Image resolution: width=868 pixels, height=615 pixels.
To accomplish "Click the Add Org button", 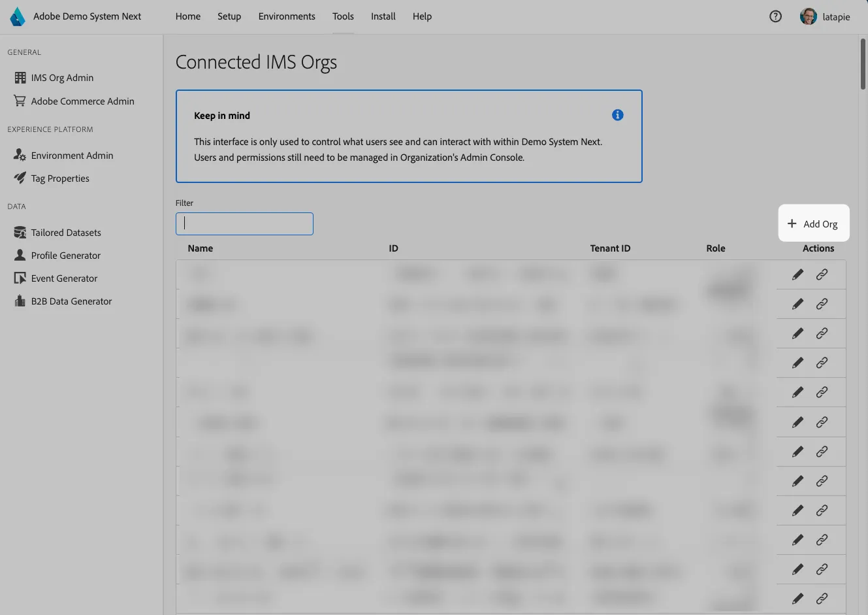I will [814, 224].
